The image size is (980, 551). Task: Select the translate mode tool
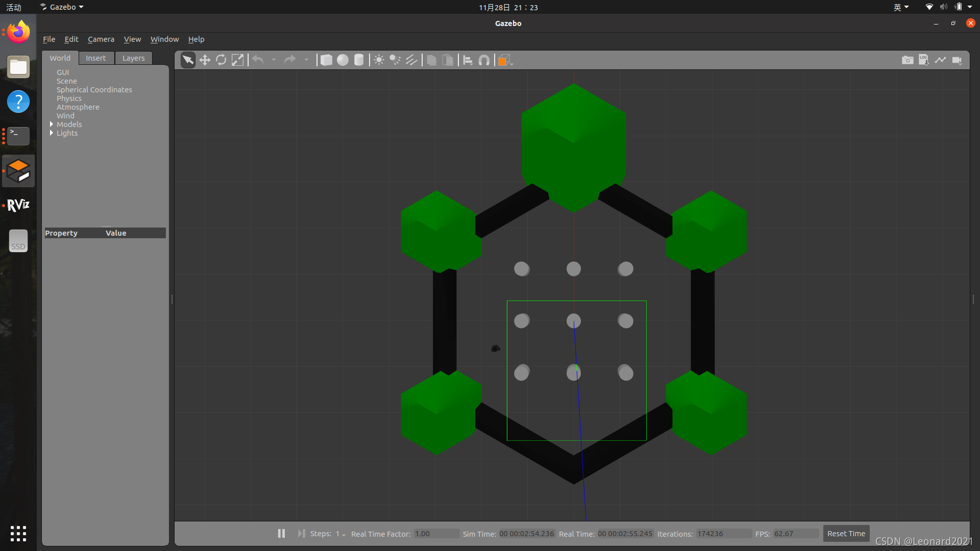(205, 60)
